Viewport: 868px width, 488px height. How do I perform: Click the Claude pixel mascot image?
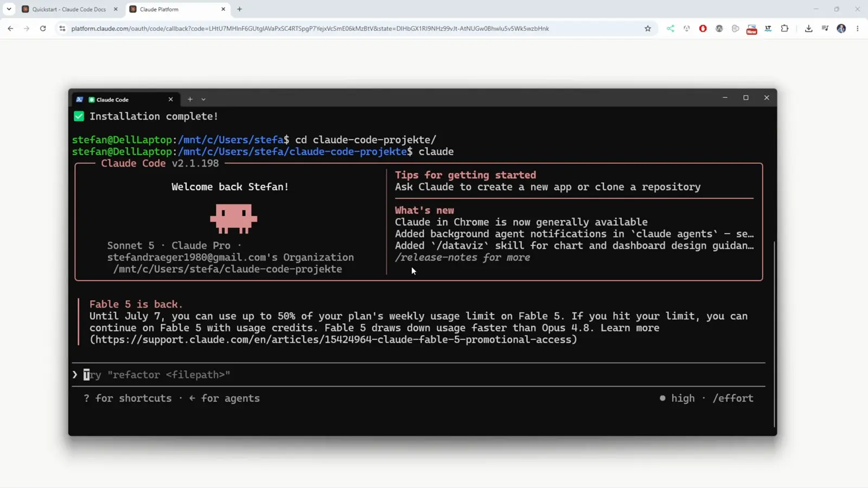(x=234, y=219)
